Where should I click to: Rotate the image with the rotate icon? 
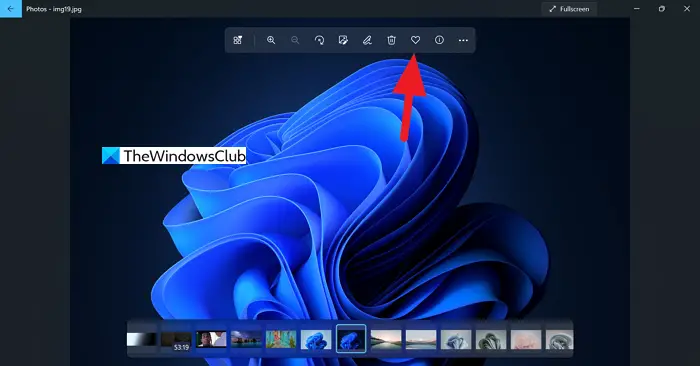tap(319, 40)
